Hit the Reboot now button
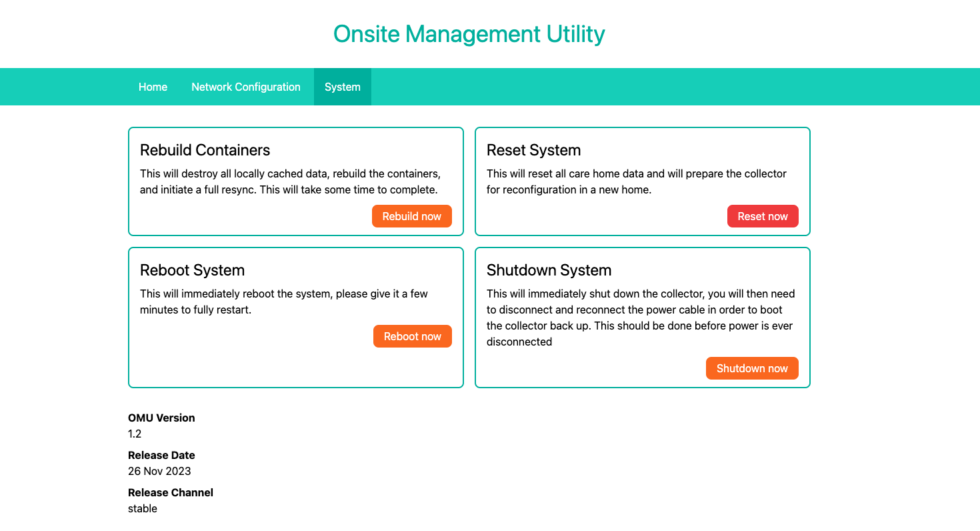 coord(412,336)
